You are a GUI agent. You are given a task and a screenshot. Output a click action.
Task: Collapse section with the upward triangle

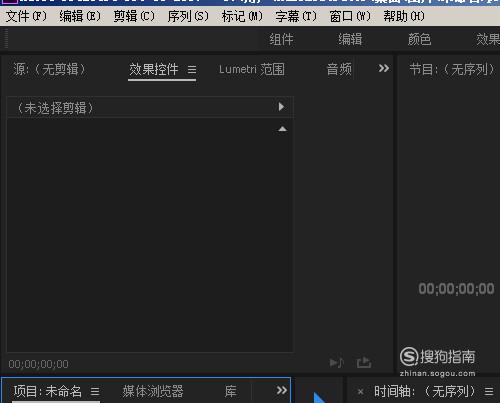(282, 129)
